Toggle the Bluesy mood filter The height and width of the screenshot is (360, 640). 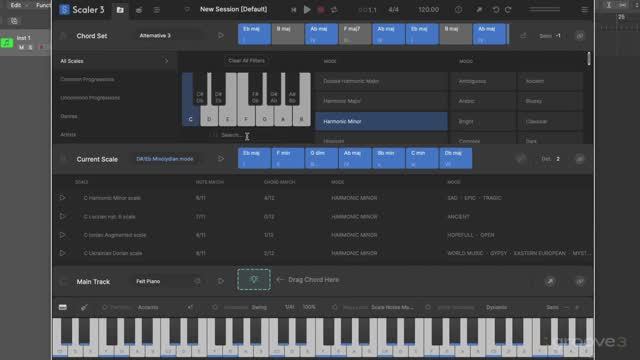click(x=550, y=101)
